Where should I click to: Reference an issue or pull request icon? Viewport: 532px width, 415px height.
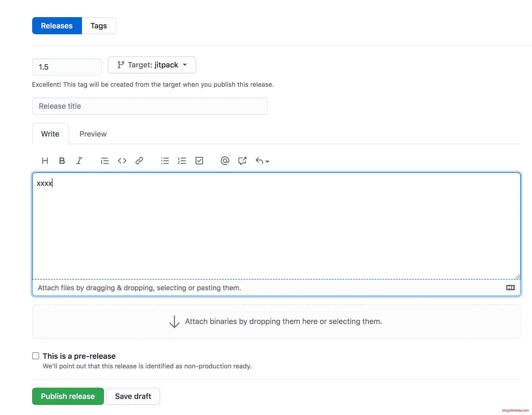tap(242, 161)
